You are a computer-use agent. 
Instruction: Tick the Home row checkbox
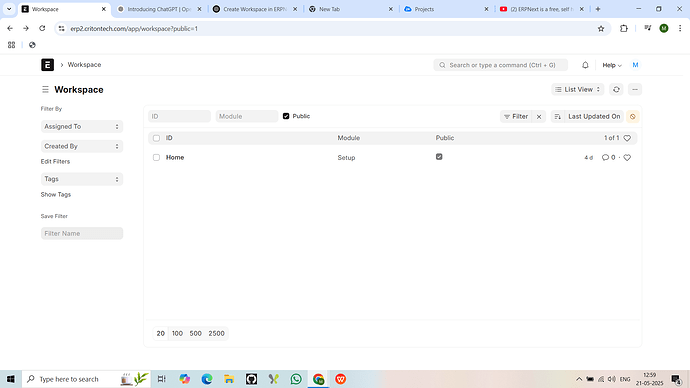tap(156, 157)
